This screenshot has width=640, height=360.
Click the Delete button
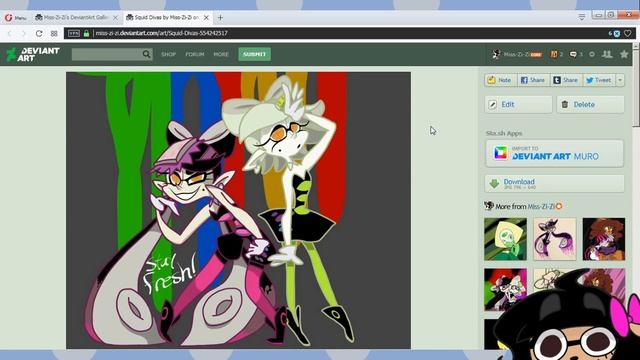590,104
